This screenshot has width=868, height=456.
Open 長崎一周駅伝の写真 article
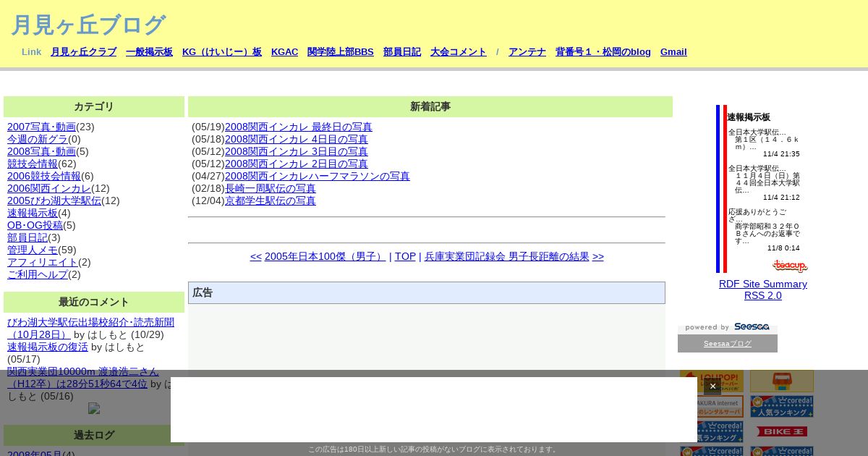271,188
